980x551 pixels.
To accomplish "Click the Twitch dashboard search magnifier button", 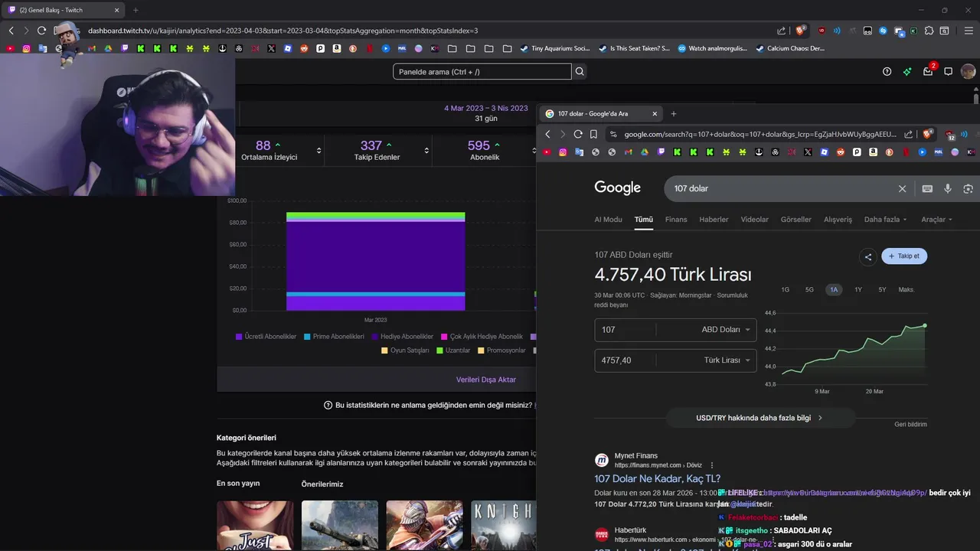I will coord(580,71).
